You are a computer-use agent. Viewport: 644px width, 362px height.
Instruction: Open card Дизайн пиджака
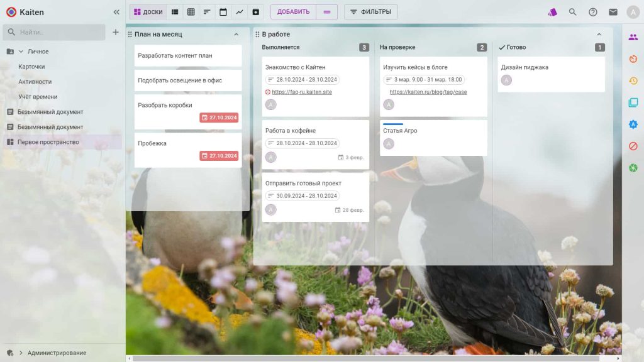tap(551, 74)
